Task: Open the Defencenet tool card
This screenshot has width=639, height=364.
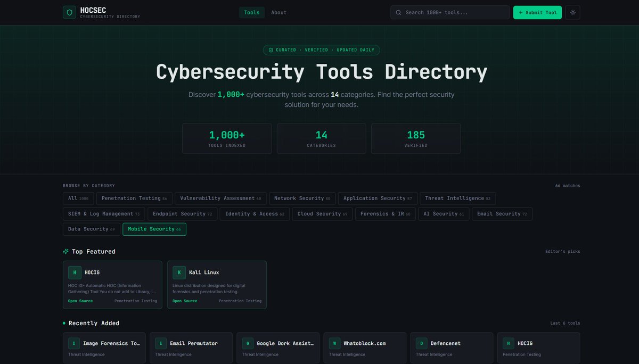Action: tap(452, 348)
